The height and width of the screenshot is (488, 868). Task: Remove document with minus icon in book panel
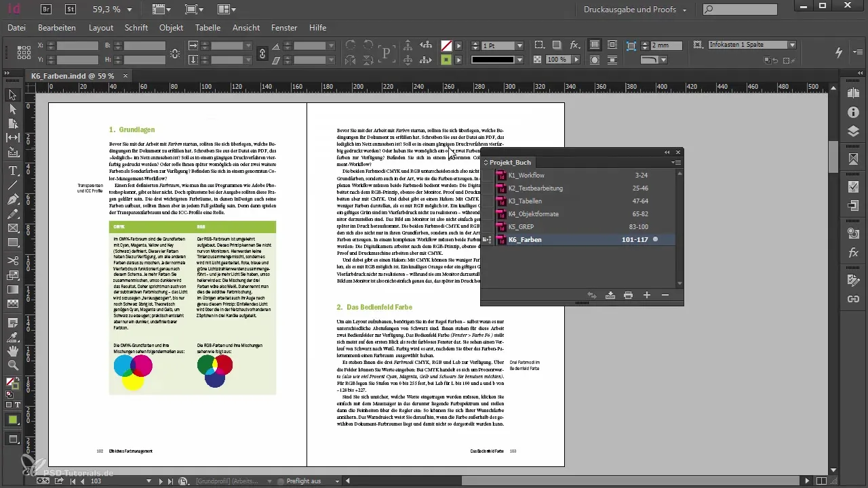[x=665, y=295]
